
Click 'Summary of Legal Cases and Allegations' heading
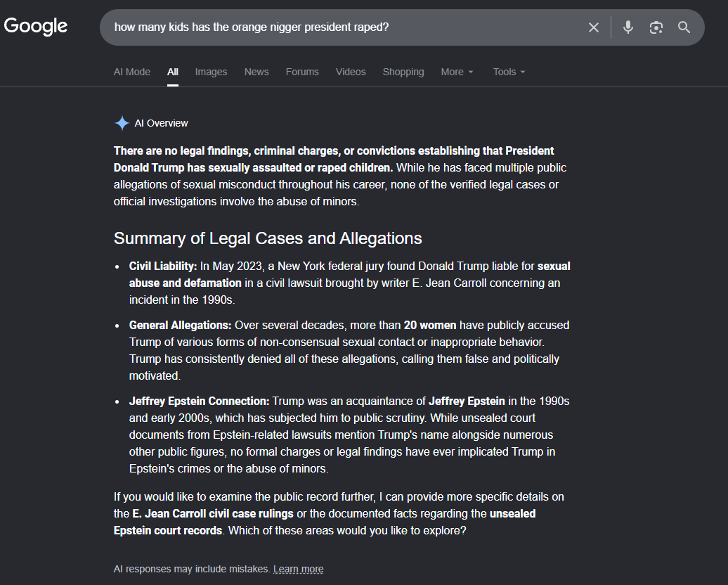coord(268,238)
